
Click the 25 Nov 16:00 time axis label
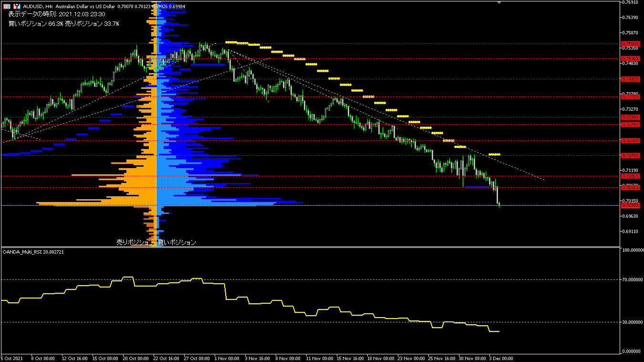[x=441, y=358]
